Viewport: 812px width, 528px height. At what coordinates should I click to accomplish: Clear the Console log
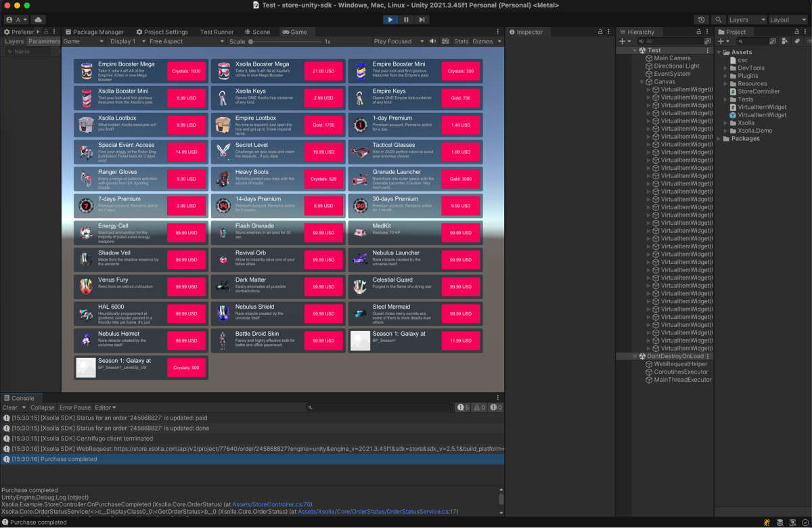coord(9,408)
